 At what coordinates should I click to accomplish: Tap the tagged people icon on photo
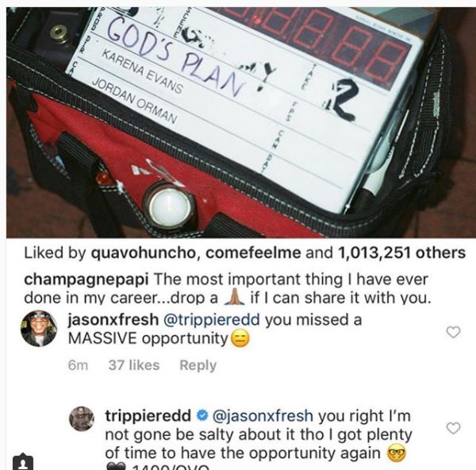[x=23, y=462]
